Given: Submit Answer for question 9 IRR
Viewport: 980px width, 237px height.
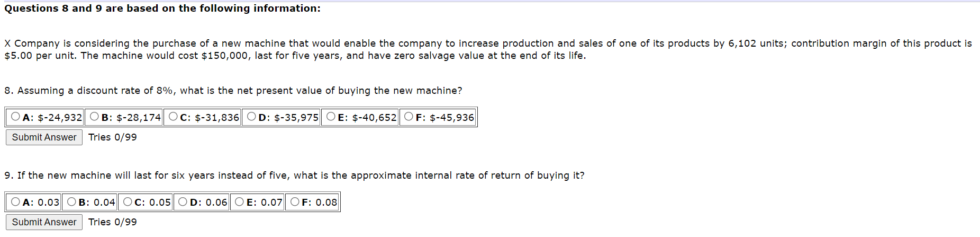Looking at the screenshot, I should [x=44, y=222].
